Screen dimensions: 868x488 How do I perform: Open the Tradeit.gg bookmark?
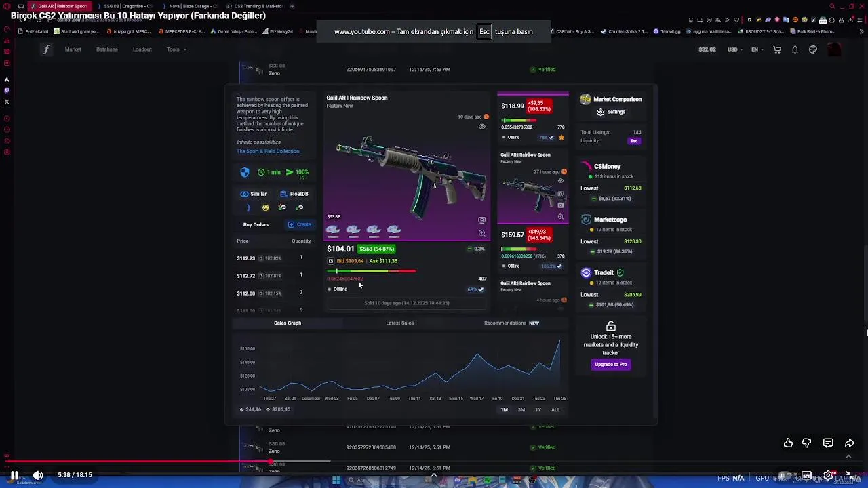667,31
